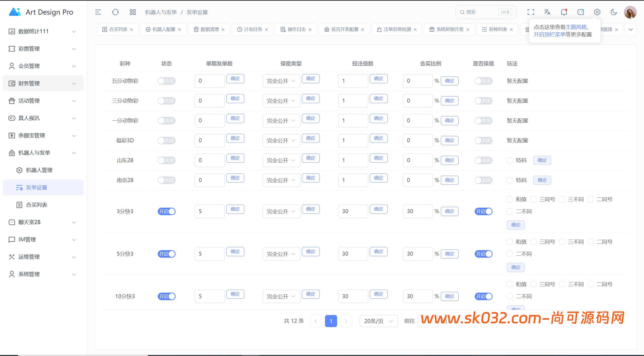
Task: Collapse the sidebar with the hamburger icon
Action: coord(98,12)
